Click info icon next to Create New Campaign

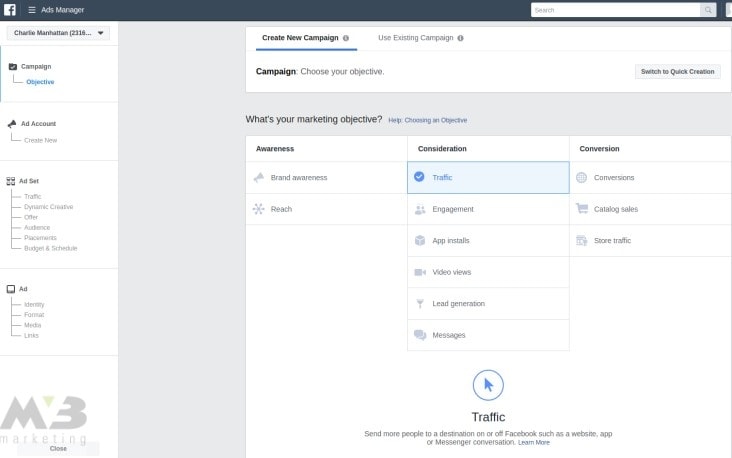[x=346, y=38]
